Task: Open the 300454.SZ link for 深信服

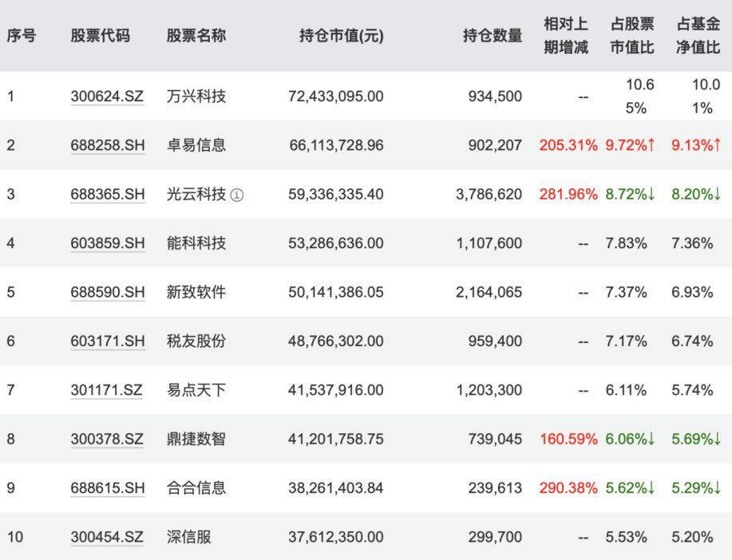Action: [108, 536]
